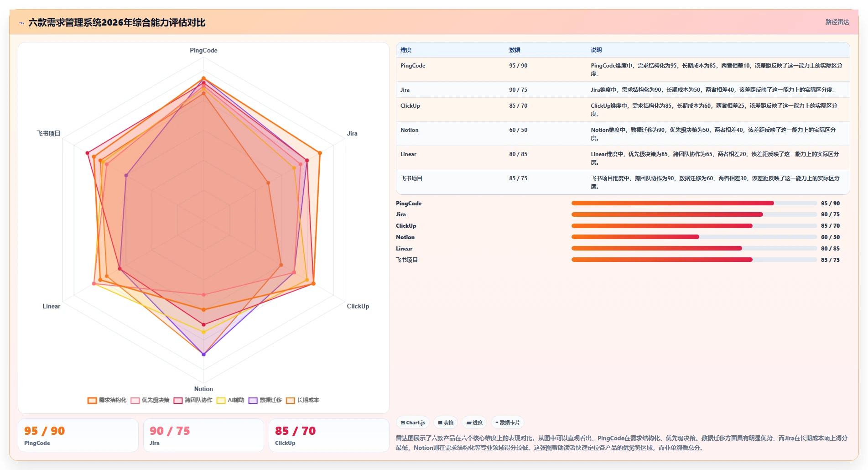
Task: Click the Notion progress bar
Action: click(x=694, y=237)
